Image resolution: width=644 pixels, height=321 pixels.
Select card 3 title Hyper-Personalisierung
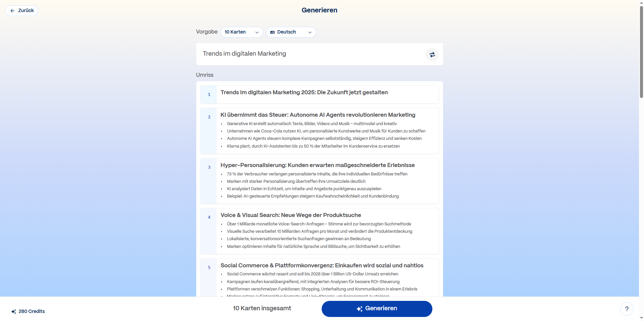(x=317, y=165)
